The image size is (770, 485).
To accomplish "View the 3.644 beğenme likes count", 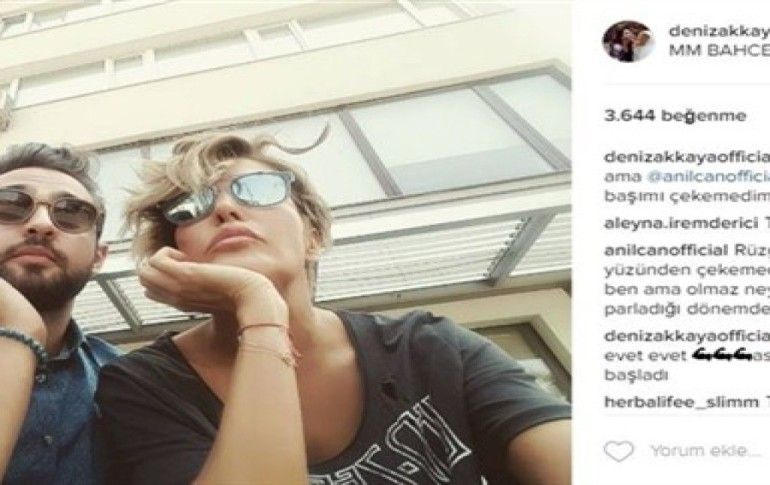I will 675,116.
